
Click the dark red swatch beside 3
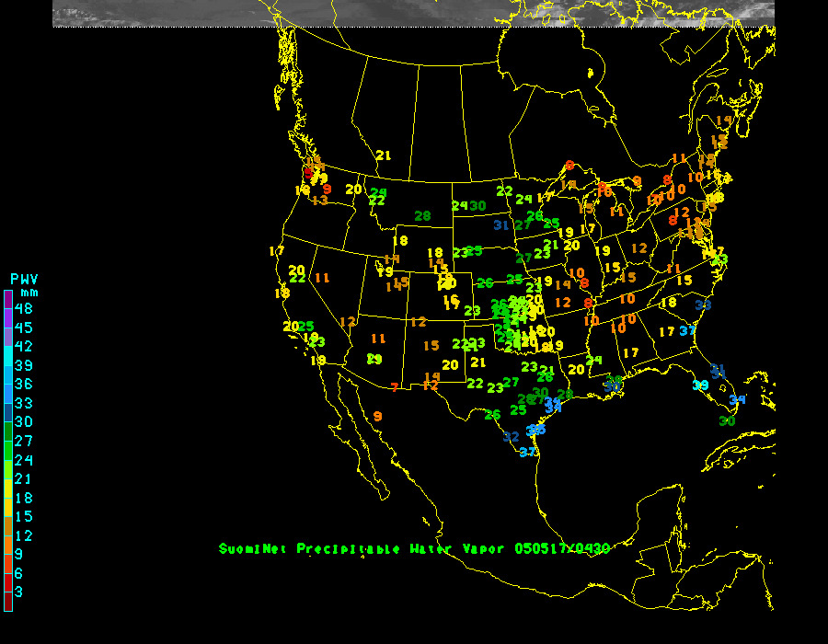pyautogui.click(x=7, y=602)
